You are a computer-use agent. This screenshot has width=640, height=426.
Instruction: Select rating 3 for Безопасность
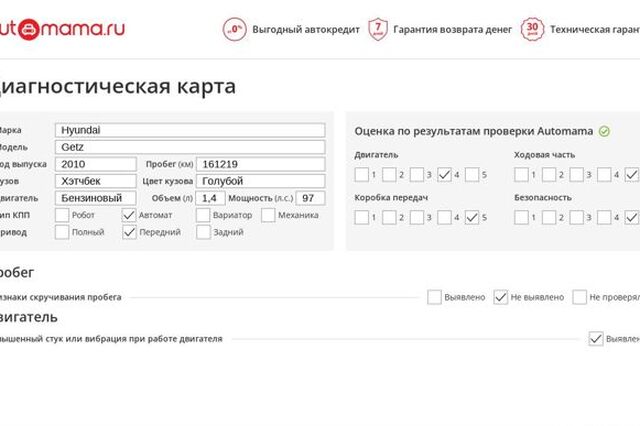[577, 217]
